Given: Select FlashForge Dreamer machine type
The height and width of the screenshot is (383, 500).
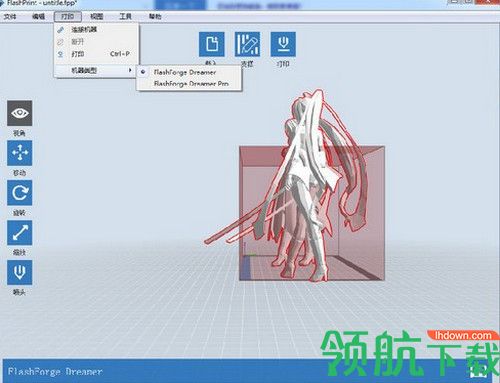Looking at the screenshot, I should click(189, 72).
